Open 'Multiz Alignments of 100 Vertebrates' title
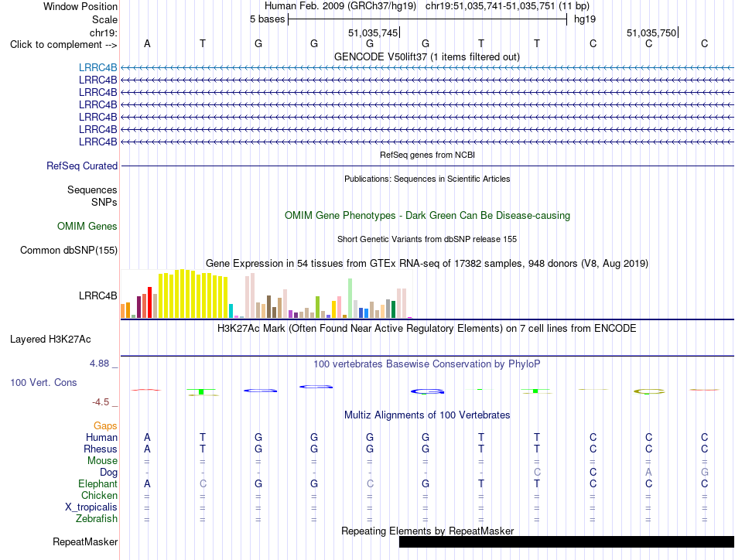 tap(427, 415)
